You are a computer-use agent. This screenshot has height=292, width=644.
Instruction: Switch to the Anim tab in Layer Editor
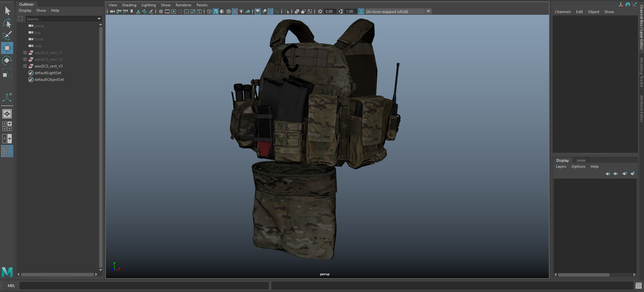pos(581,160)
